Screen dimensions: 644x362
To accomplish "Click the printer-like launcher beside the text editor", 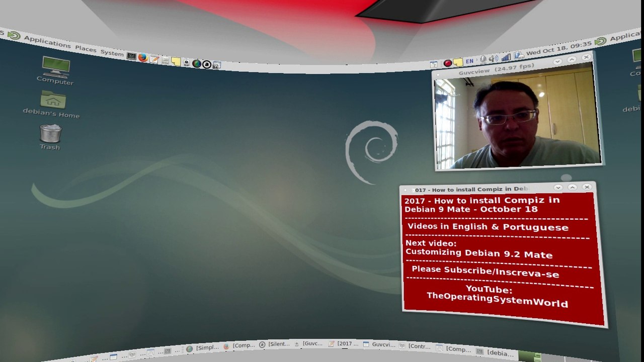I will [x=165, y=60].
